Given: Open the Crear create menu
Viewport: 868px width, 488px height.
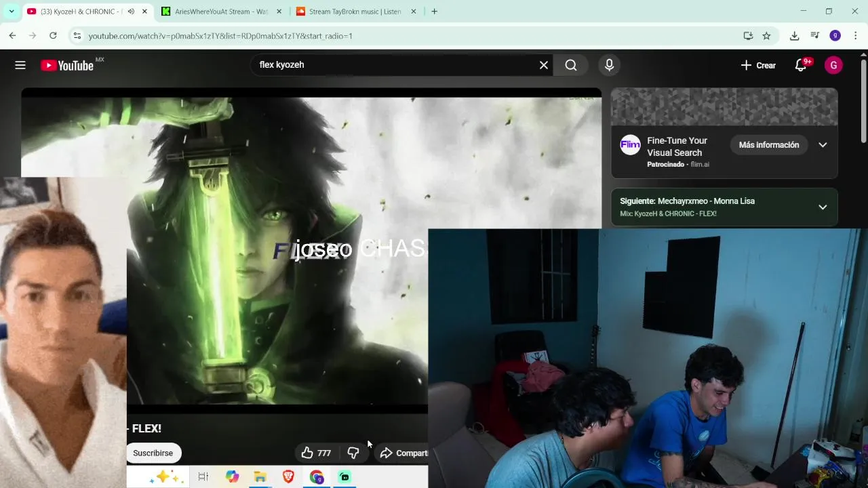Looking at the screenshot, I should [758, 65].
